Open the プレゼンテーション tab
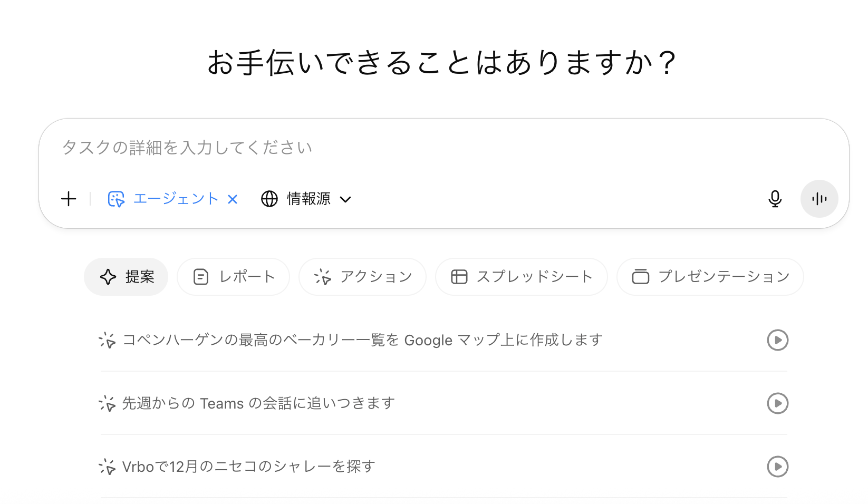 tap(710, 277)
